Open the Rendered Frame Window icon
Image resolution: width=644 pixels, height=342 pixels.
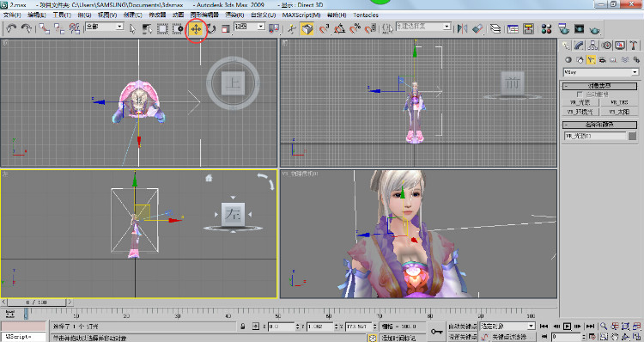[579, 28]
